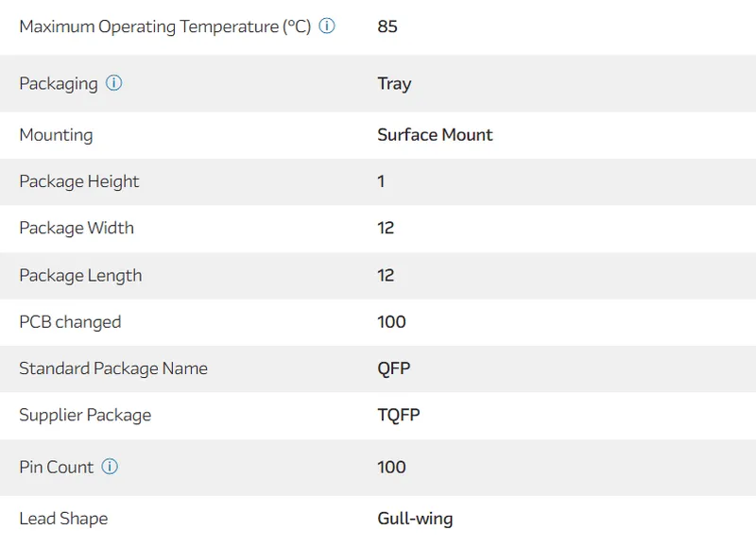Image resolution: width=756 pixels, height=547 pixels.
Task: Click the PCB changed label
Action: click(x=70, y=322)
